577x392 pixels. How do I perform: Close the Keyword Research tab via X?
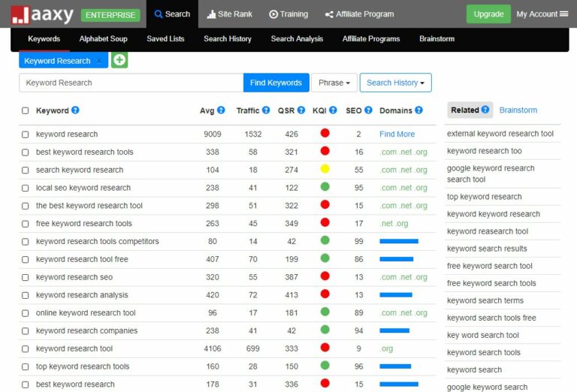pos(98,61)
